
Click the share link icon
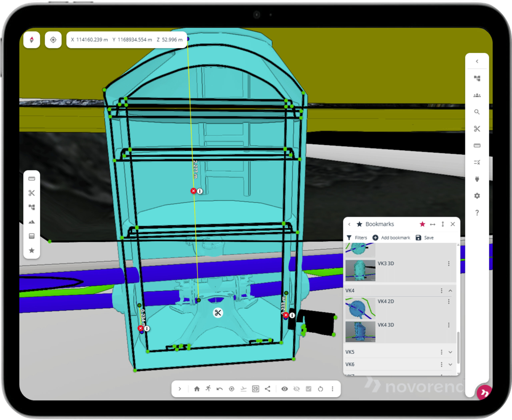[x=267, y=389]
